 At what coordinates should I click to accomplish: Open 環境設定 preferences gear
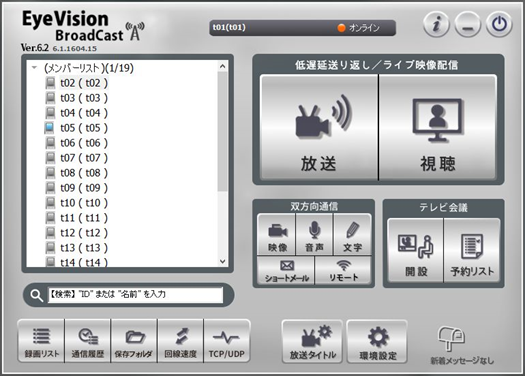tap(377, 342)
